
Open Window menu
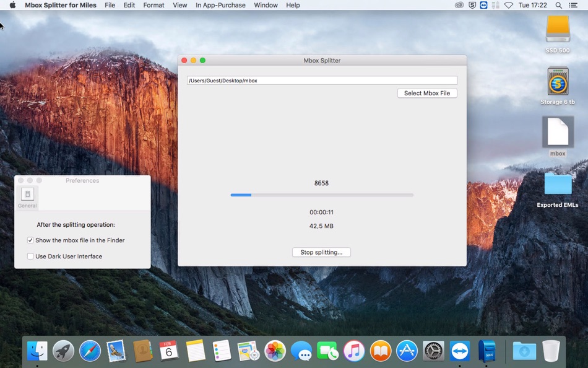point(266,5)
